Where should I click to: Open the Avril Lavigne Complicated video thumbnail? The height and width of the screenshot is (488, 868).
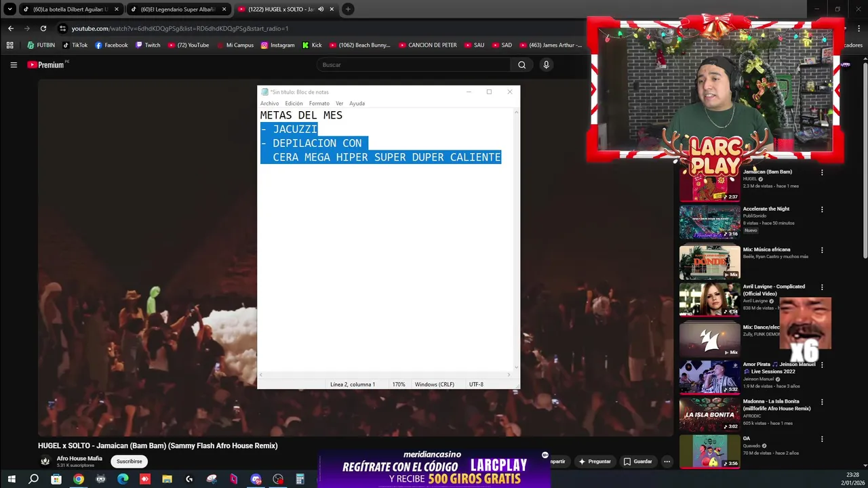pyautogui.click(x=710, y=300)
